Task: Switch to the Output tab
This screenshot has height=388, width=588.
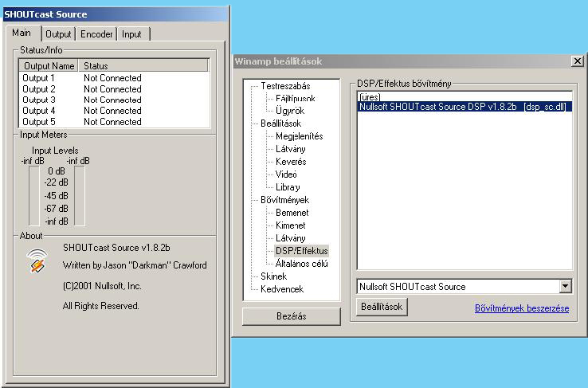Action: pyautogui.click(x=58, y=34)
